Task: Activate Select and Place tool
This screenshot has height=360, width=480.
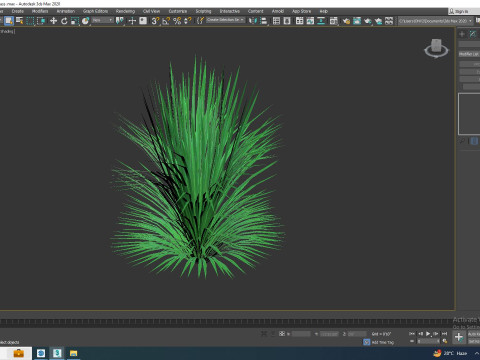Action: pyautogui.click(x=85, y=21)
